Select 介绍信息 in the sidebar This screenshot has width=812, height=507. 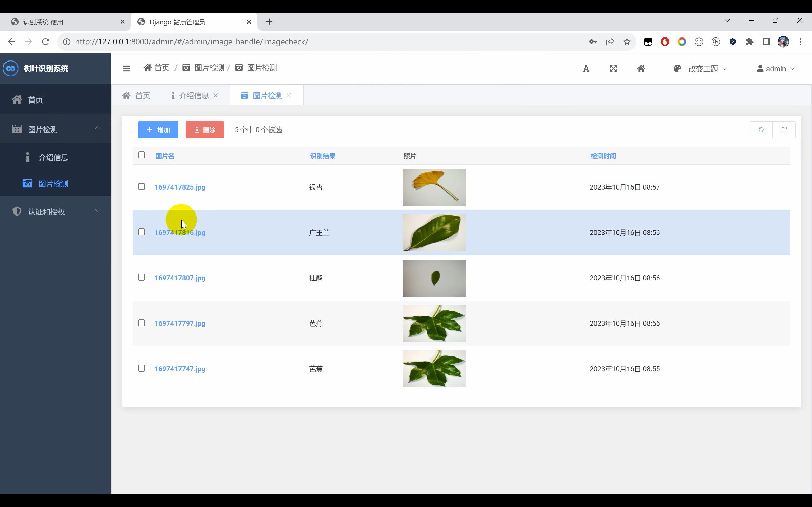tap(53, 157)
